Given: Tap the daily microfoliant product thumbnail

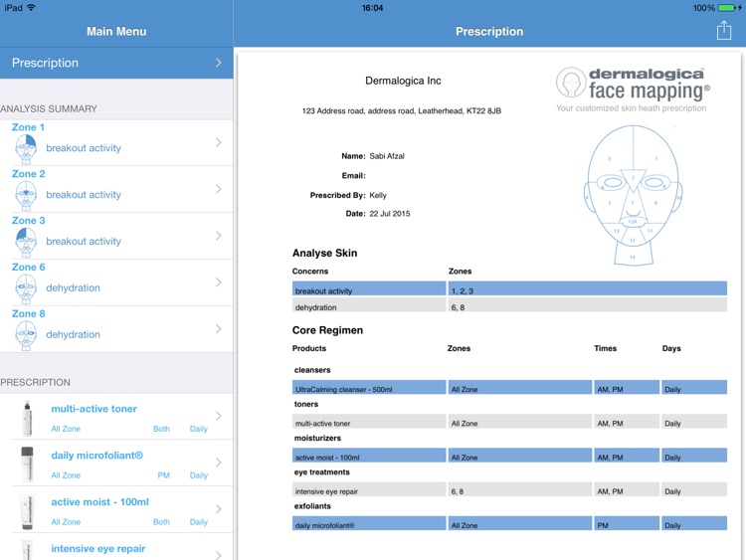Looking at the screenshot, I should point(28,465).
